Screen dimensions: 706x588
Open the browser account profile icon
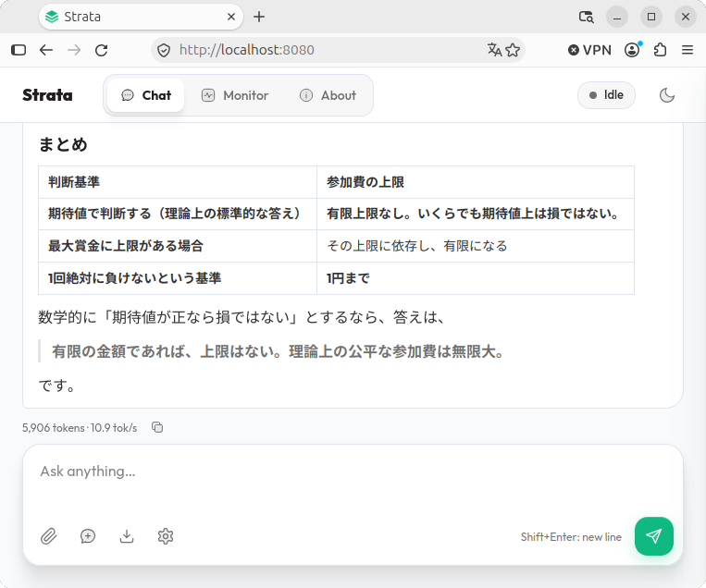pyautogui.click(x=632, y=50)
